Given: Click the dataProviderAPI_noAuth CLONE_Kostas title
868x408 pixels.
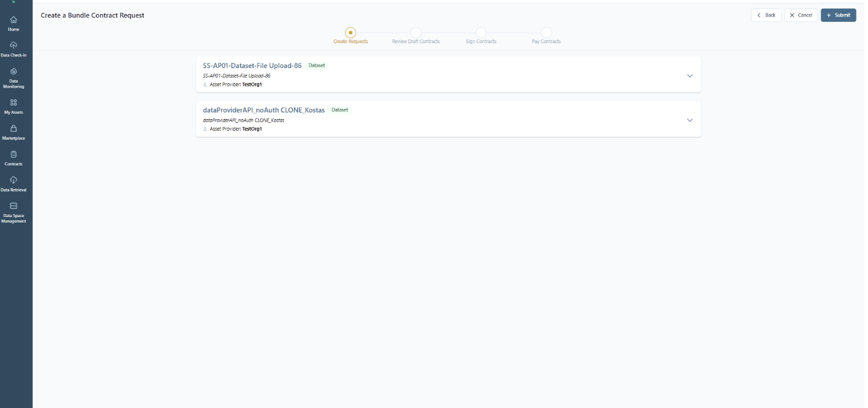Looking at the screenshot, I should click(264, 110).
